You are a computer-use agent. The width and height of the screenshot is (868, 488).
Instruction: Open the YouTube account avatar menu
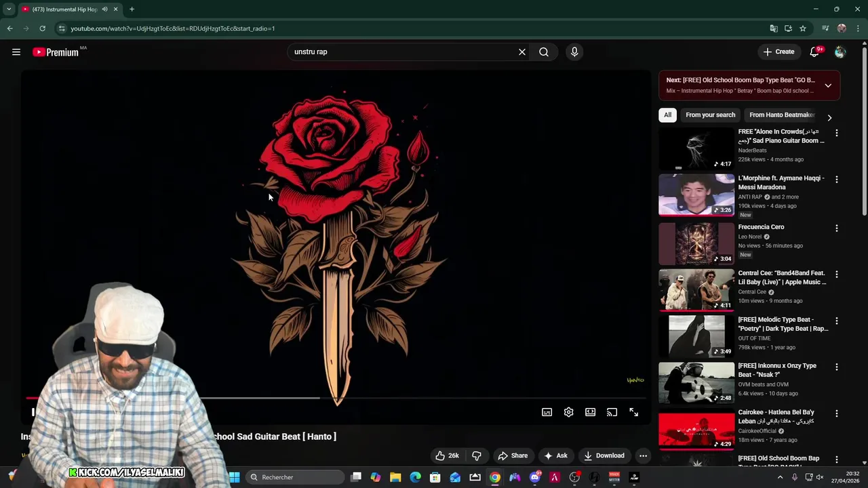pos(840,52)
